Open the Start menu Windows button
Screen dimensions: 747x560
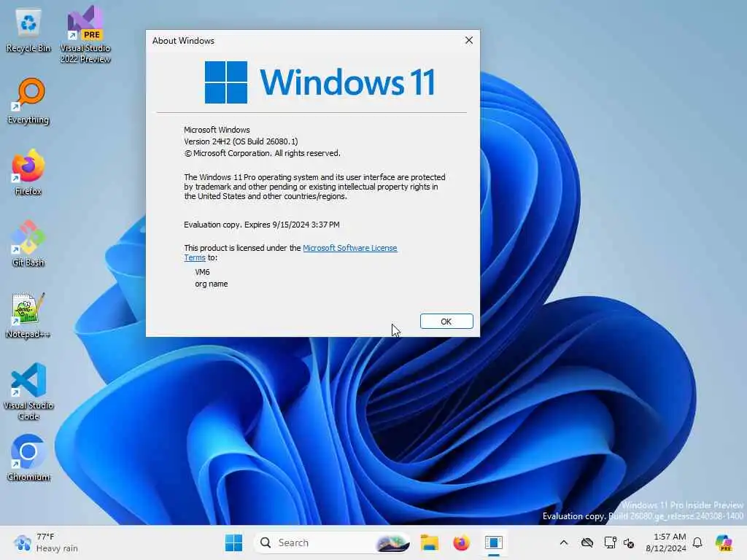[233, 542]
